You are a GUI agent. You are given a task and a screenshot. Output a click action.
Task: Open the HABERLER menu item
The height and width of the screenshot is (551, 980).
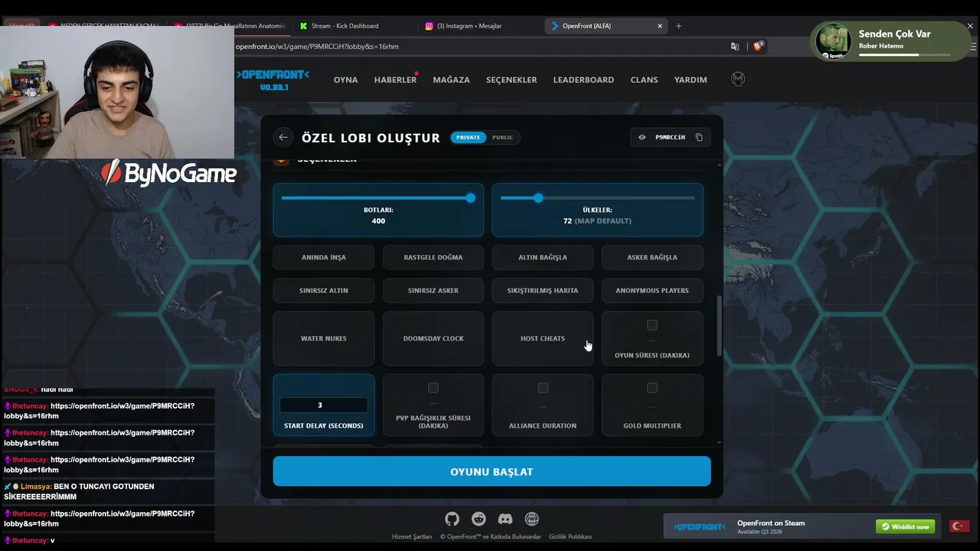395,80
